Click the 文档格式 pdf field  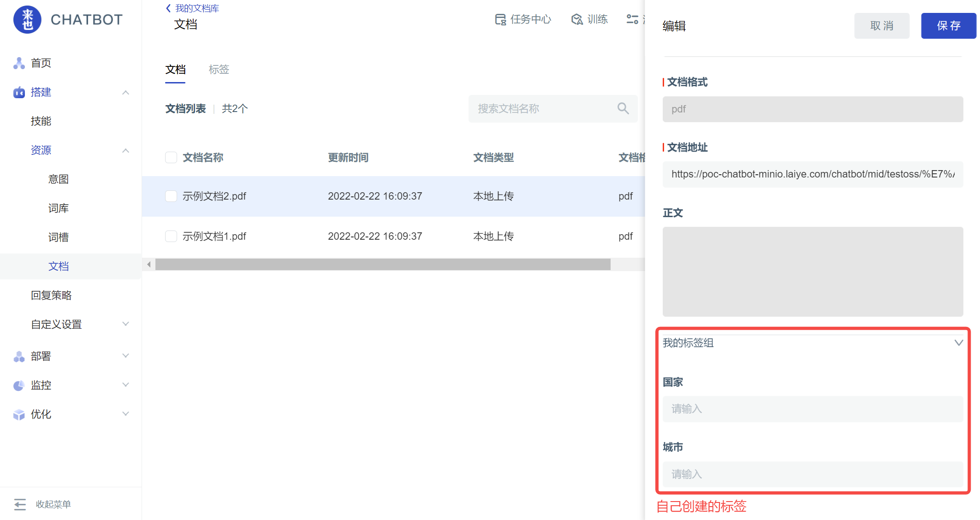(x=813, y=109)
